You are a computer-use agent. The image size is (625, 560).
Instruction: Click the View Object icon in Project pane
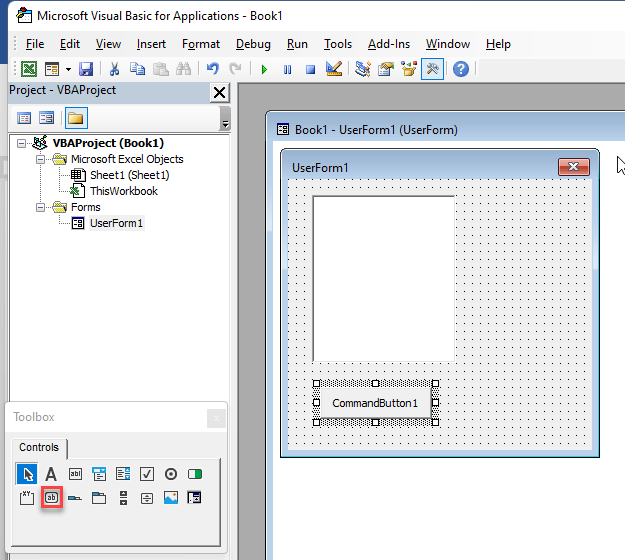coord(47,118)
